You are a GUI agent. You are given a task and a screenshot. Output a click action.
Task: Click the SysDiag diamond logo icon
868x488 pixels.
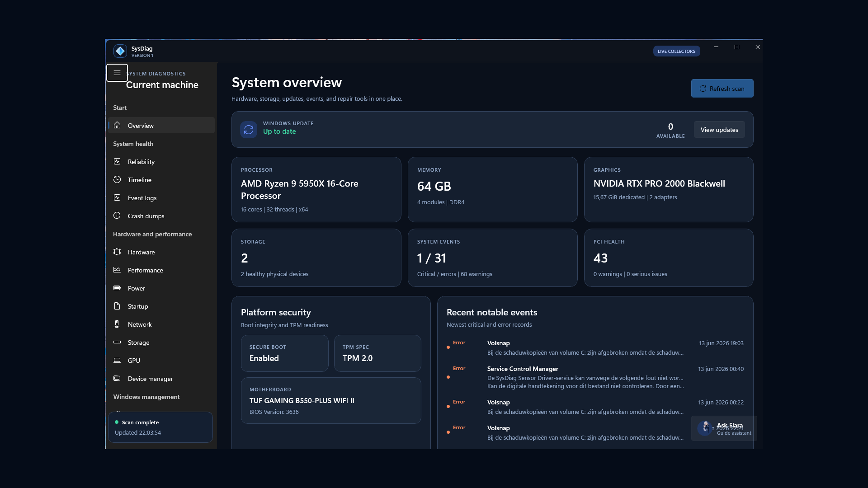click(120, 51)
